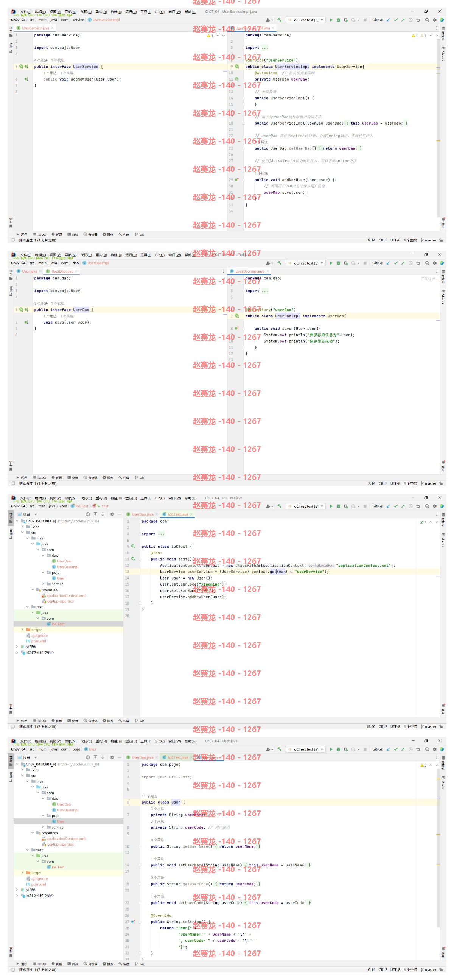Screen dimensions: 454x980
Task: Click Git push arrow in UserDaoImpl window
Action: 403,263
